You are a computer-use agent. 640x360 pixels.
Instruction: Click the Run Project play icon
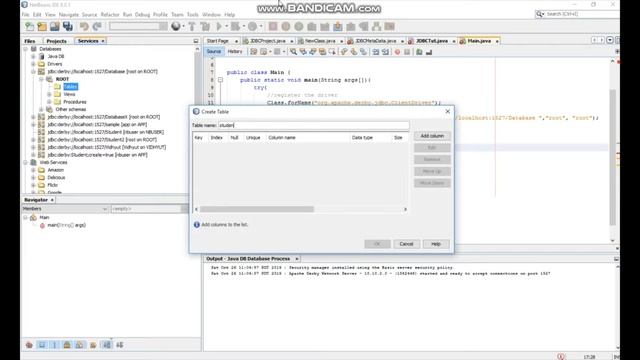click(219, 27)
